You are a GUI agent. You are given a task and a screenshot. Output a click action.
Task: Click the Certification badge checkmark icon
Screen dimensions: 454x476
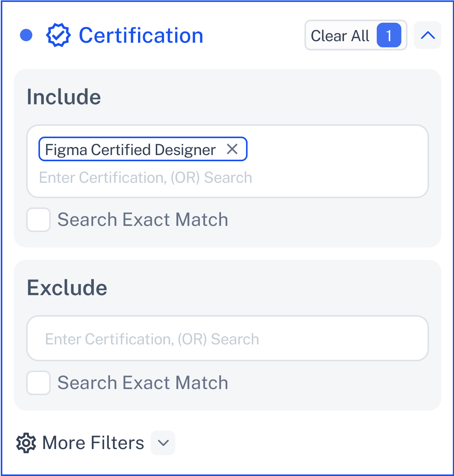pyautogui.click(x=58, y=35)
